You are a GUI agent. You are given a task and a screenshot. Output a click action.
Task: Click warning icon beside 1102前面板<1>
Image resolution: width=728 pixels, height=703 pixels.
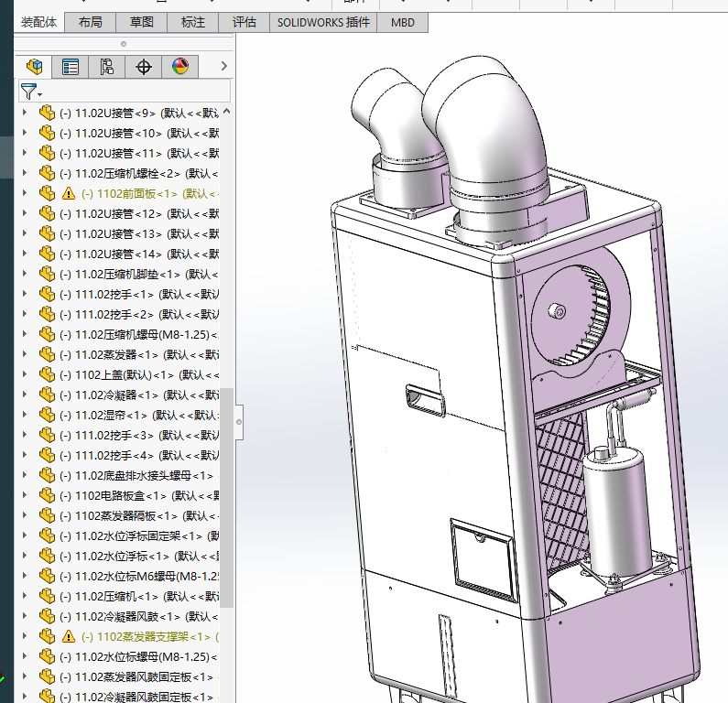69,193
